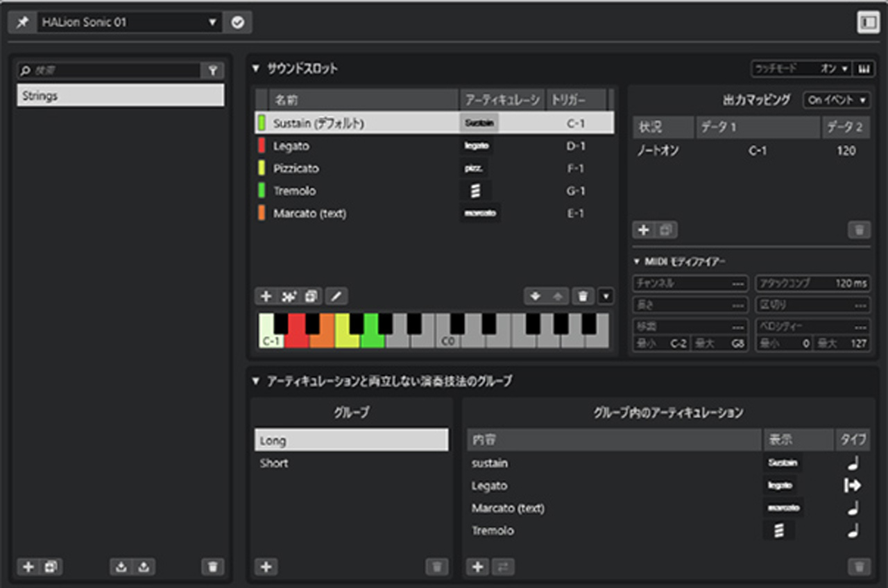
Task: Toggle the pin icon in the top-left corner
Action: click(x=22, y=21)
